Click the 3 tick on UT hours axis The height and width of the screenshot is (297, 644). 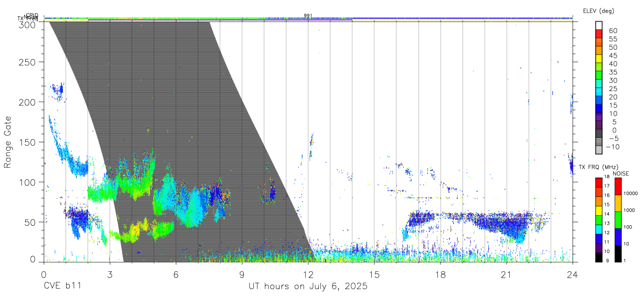tap(110, 274)
